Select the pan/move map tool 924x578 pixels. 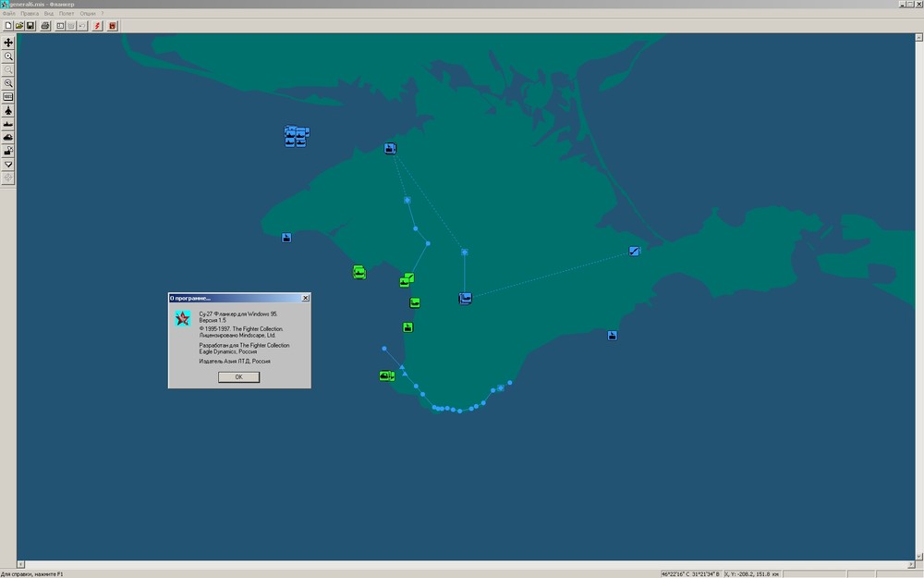pyautogui.click(x=8, y=43)
